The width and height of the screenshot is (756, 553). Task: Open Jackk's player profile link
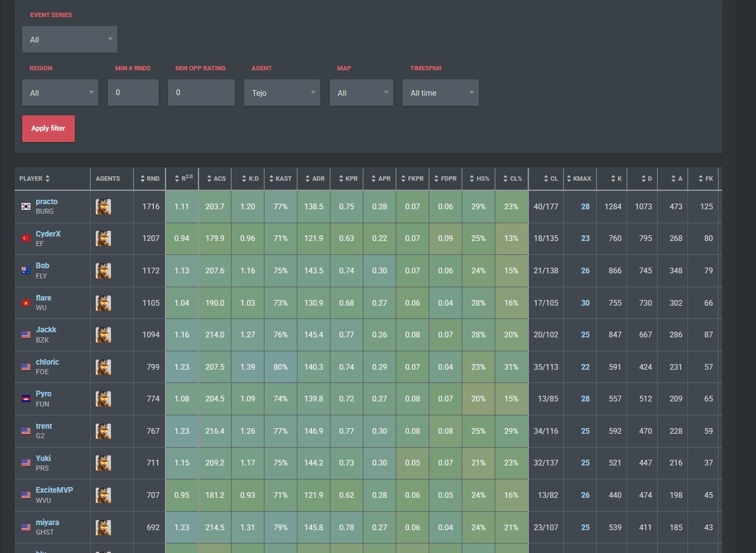[x=46, y=330]
